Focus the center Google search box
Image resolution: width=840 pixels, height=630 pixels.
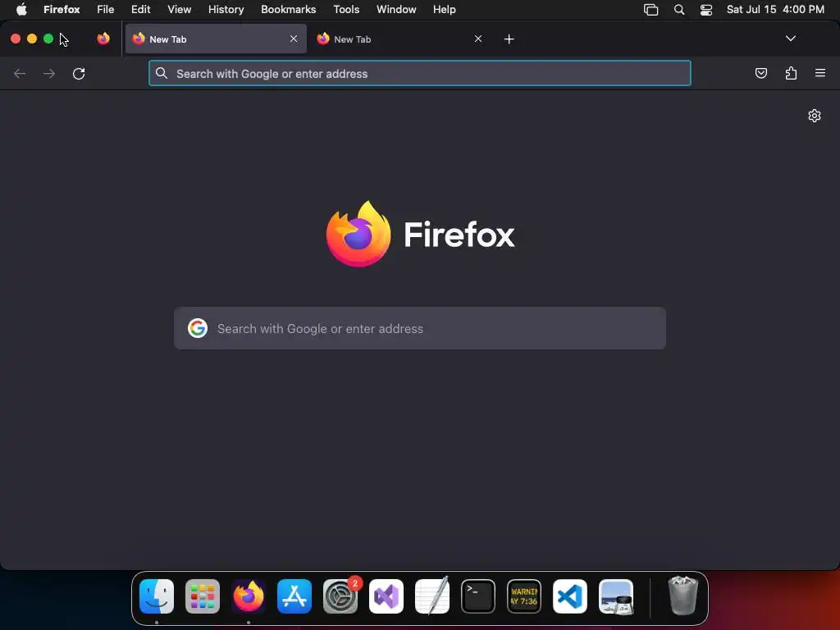point(419,328)
